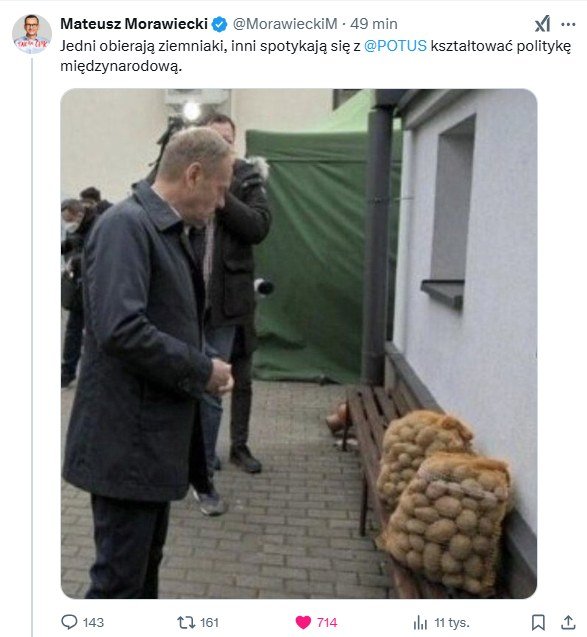Click the share upload arrow icon

pos(568,622)
